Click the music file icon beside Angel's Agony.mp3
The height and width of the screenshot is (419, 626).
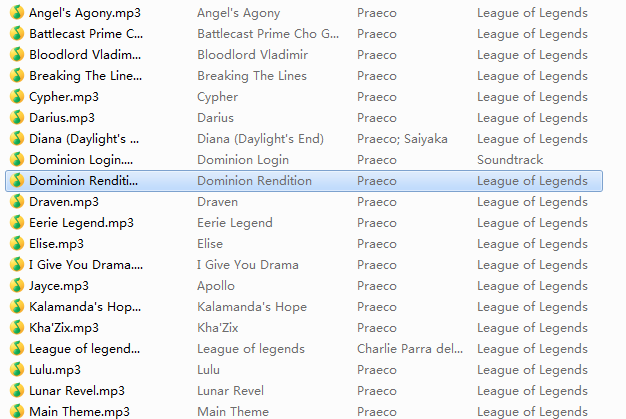click(17, 12)
